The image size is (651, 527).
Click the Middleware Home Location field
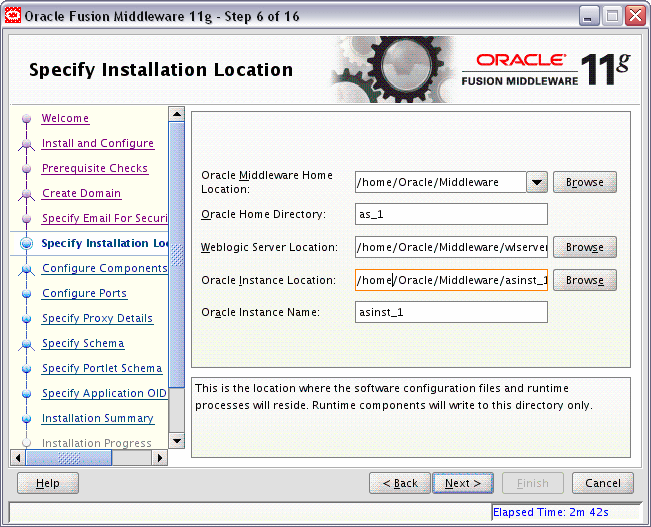pos(441,182)
